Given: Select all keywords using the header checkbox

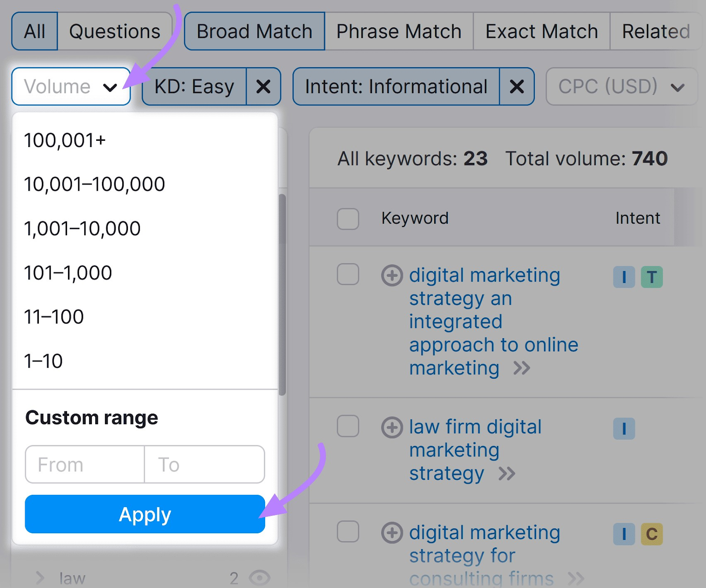Looking at the screenshot, I should pyautogui.click(x=348, y=219).
